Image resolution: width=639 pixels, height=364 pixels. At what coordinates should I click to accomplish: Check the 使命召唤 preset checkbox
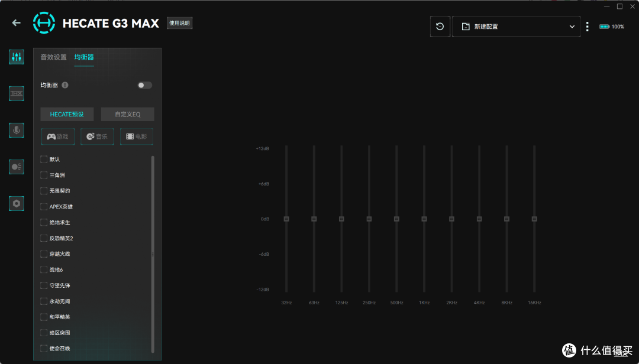(x=44, y=349)
